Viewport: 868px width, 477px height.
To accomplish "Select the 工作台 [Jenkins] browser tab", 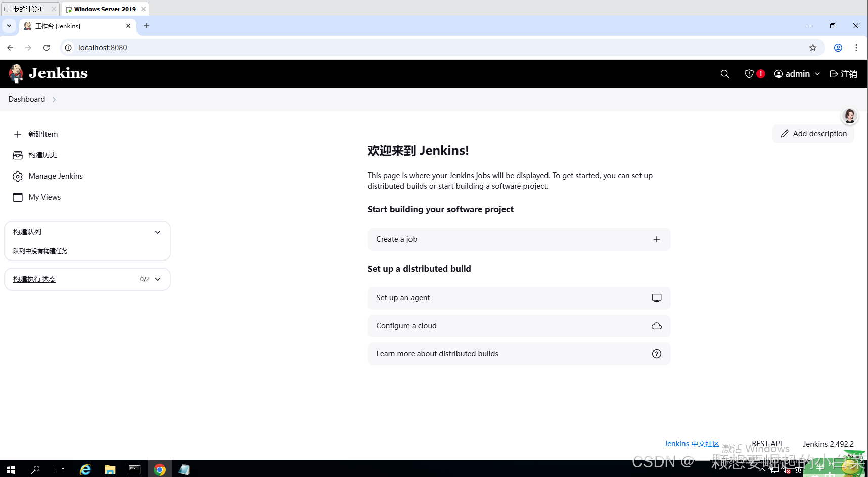I will [x=77, y=26].
